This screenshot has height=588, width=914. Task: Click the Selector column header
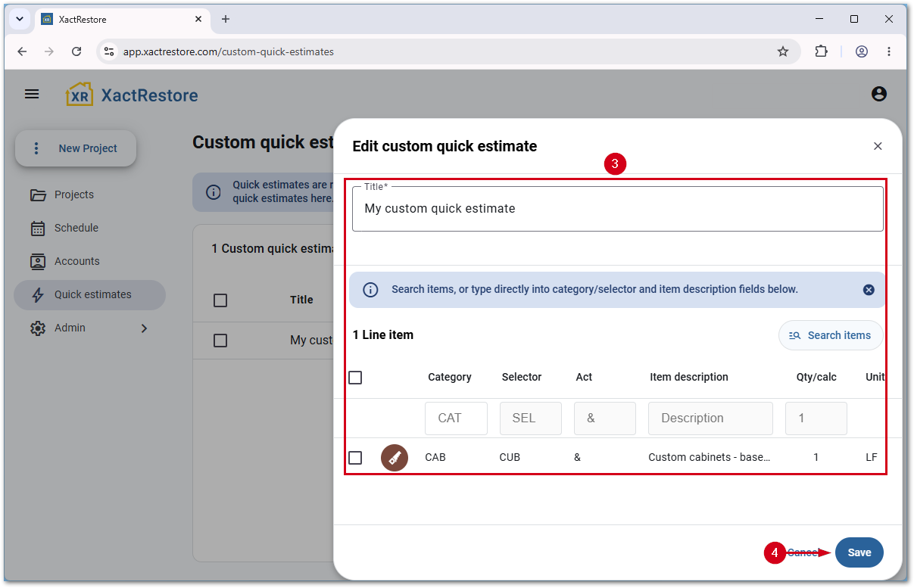click(522, 377)
